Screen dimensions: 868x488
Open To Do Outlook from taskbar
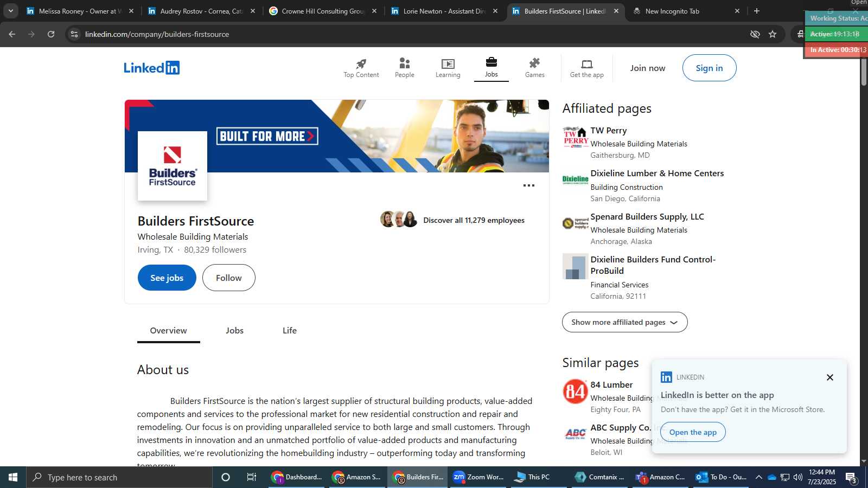[722, 477]
